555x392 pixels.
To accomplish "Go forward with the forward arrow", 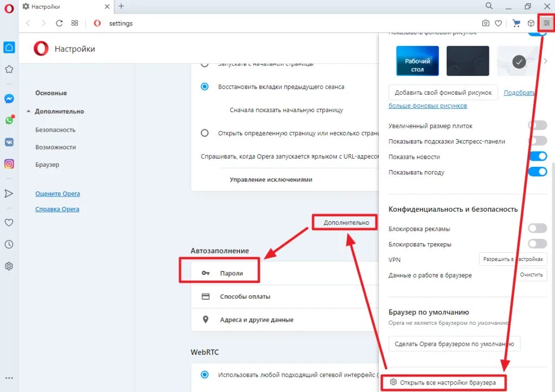I will click(43, 23).
